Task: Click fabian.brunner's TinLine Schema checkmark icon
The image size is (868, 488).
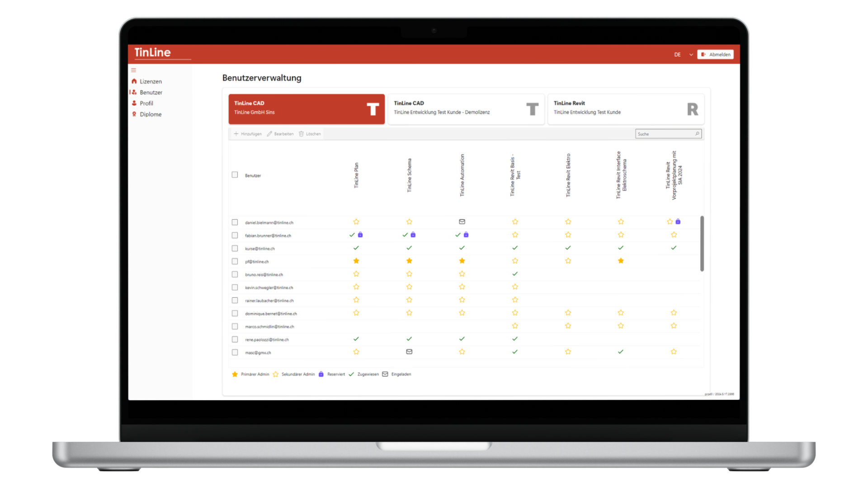Action: click(x=405, y=235)
